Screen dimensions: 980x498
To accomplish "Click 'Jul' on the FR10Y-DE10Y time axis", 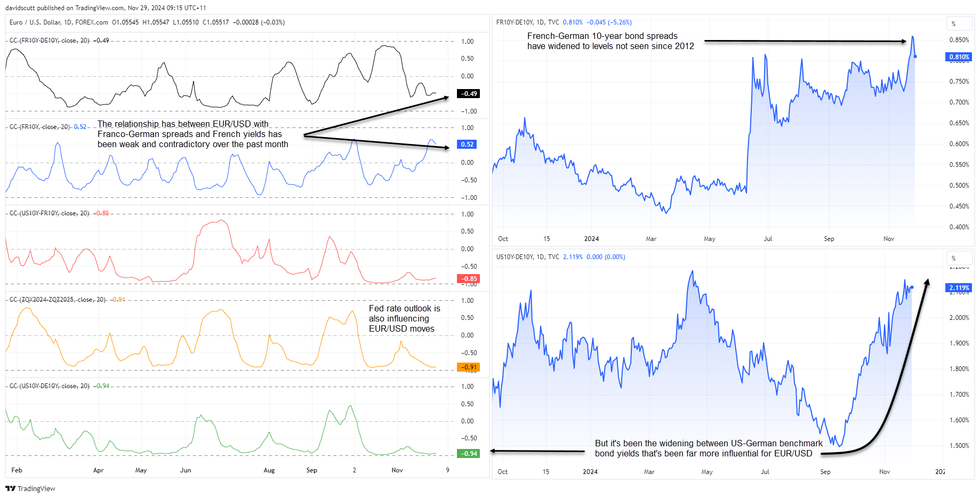I will click(x=768, y=239).
